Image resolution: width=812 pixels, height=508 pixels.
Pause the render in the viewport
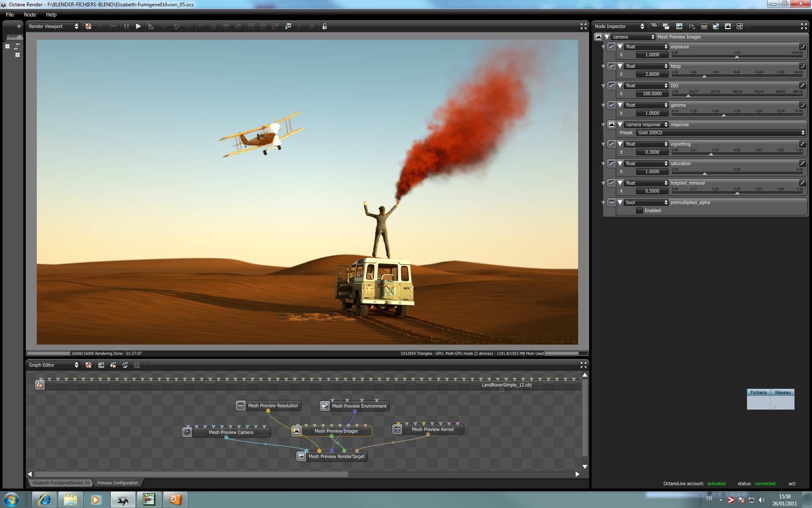pyautogui.click(x=126, y=26)
